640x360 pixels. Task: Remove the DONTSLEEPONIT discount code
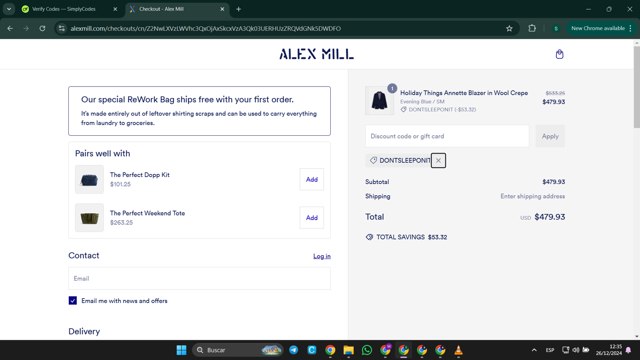[x=438, y=160]
